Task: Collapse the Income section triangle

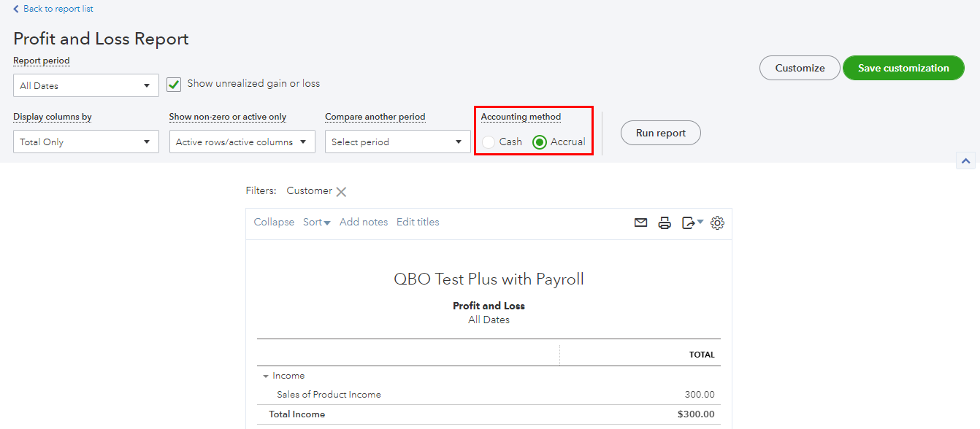Action: 266,376
